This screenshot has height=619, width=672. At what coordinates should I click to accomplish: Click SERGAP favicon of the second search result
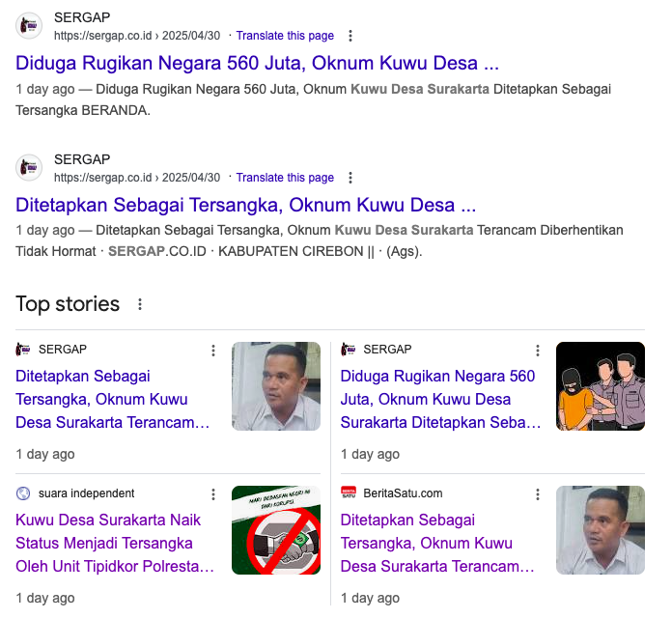29,167
